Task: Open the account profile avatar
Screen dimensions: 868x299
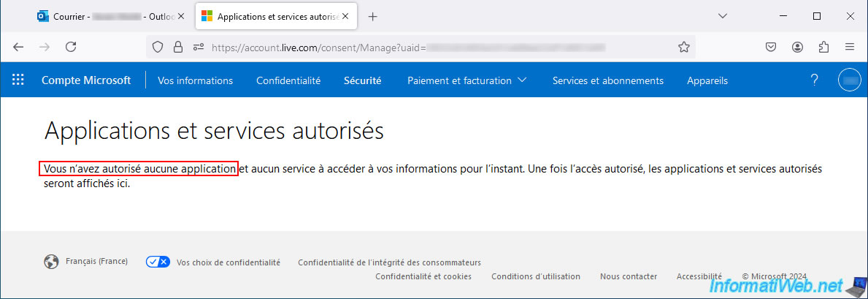Action: pyautogui.click(x=850, y=80)
